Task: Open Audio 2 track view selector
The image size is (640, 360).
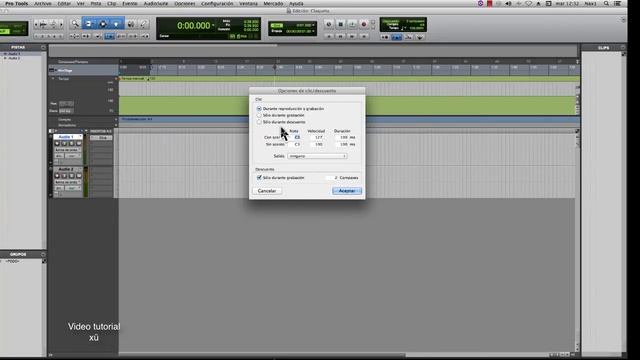Action: pyautogui.click(x=67, y=182)
